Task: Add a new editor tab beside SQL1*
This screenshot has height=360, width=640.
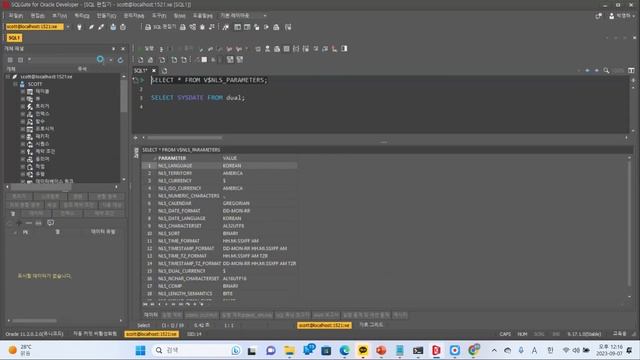Action: 164,70
